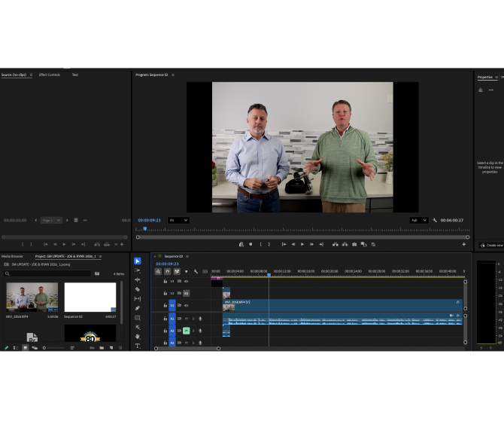Screen dimensions: 504x421
Task: Click timeline caption track options icon
Action: (205, 272)
